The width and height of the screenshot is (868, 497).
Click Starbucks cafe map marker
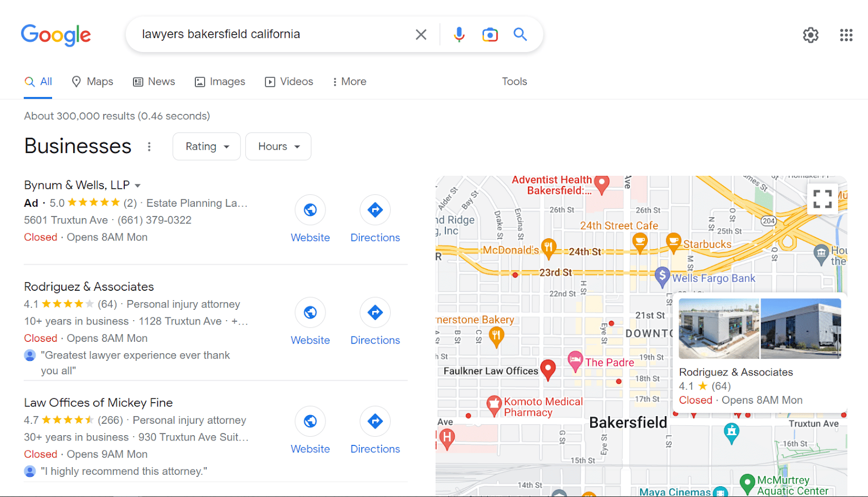[673, 243]
